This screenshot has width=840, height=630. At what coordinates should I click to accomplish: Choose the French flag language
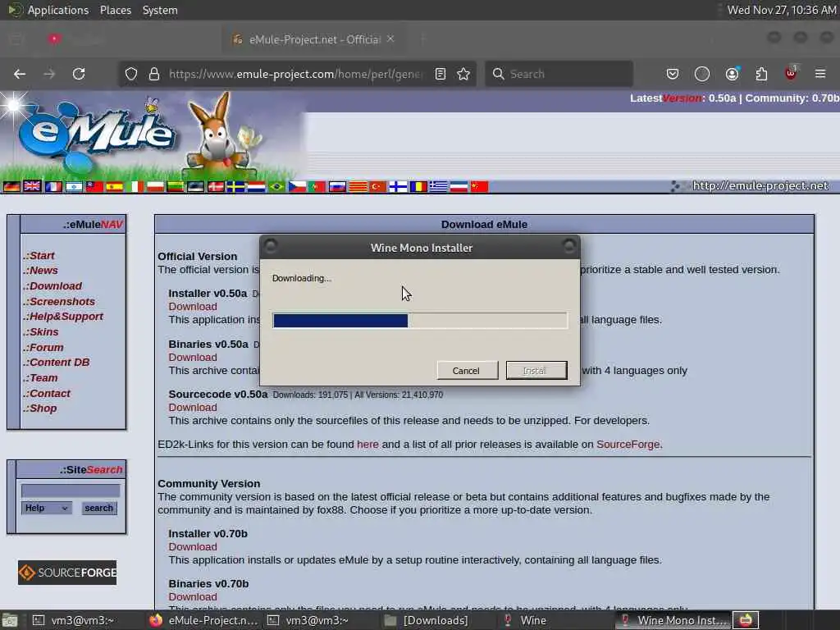click(x=53, y=186)
